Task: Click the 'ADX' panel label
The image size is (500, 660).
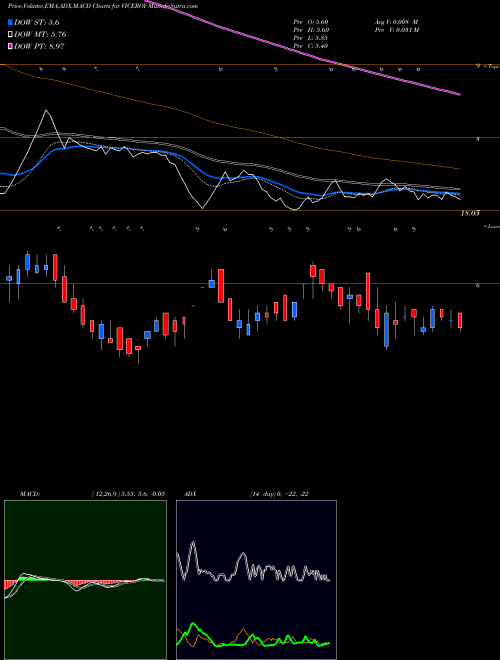Action: point(191,494)
